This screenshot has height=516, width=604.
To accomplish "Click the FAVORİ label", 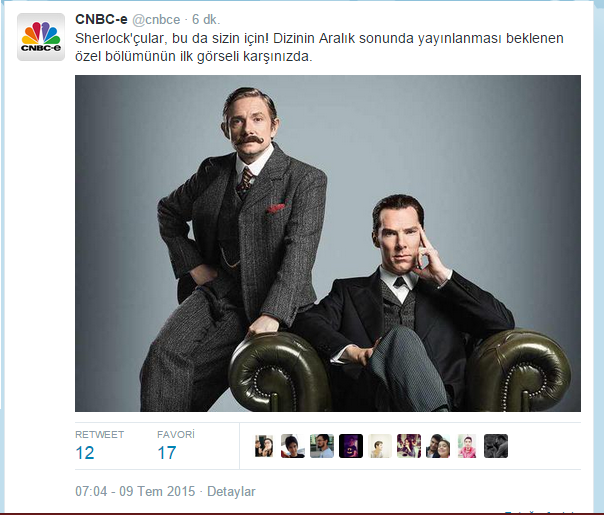I will pyautogui.click(x=176, y=434).
